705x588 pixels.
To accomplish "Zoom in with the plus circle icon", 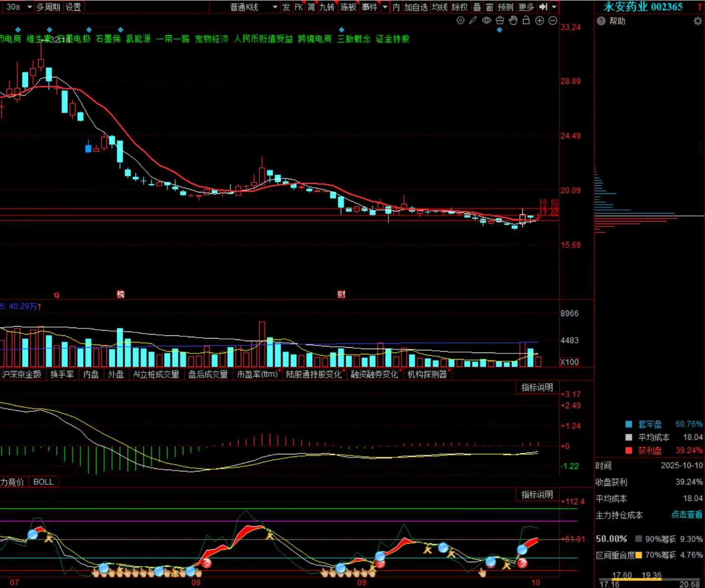I will tap(540, 21).
